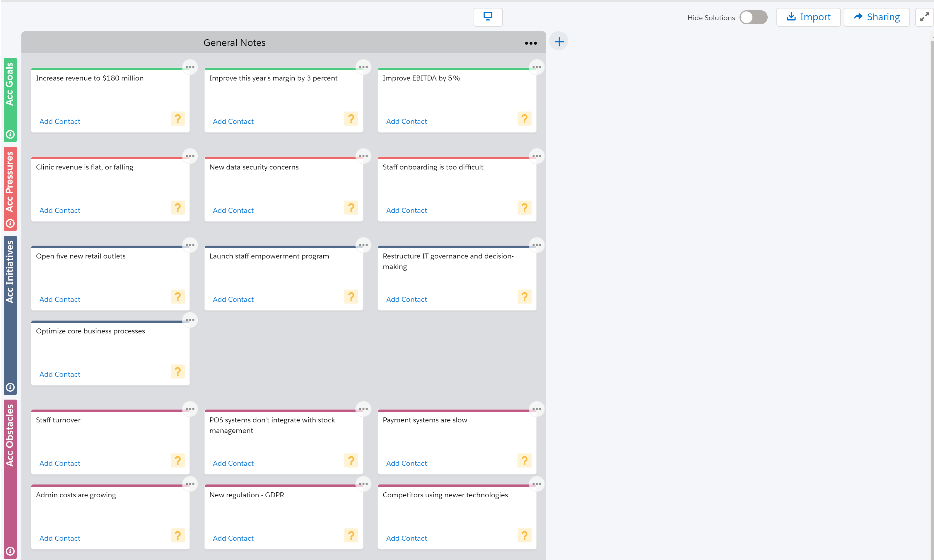
Task: Click question mark on Launch staff empowerment card
Action: pyautogui.click(x=351, y=297)
